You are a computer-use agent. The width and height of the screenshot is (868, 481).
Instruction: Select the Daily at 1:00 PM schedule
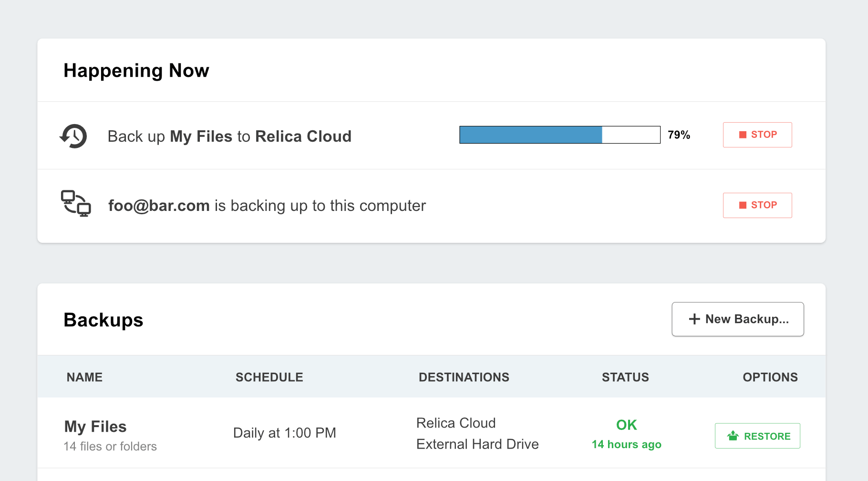point(284,433)
